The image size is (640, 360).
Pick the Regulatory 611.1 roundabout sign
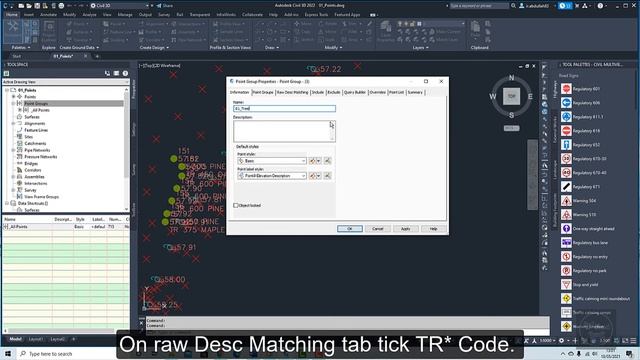click(566, 117)
